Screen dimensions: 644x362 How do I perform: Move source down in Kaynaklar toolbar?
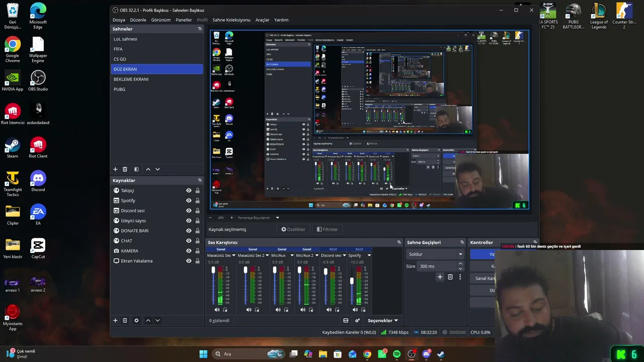[x=157, y=320]
